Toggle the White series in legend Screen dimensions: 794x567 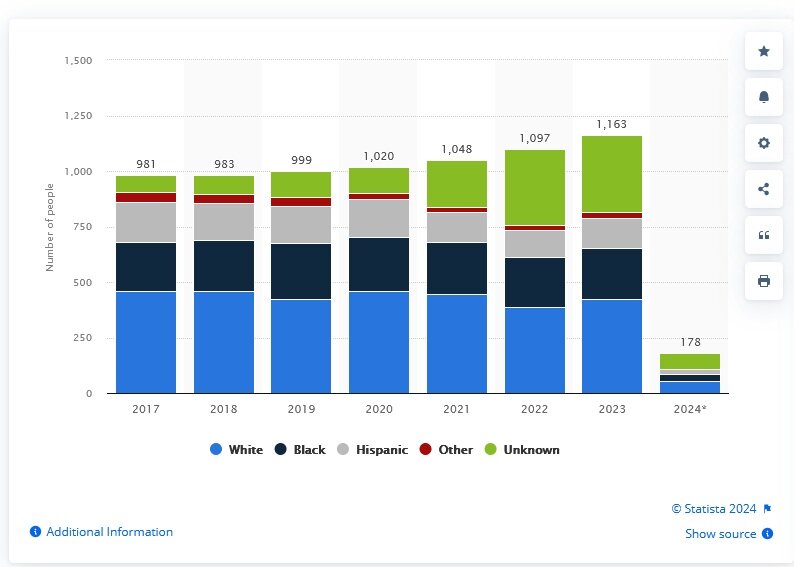click(x=236, y=450)
